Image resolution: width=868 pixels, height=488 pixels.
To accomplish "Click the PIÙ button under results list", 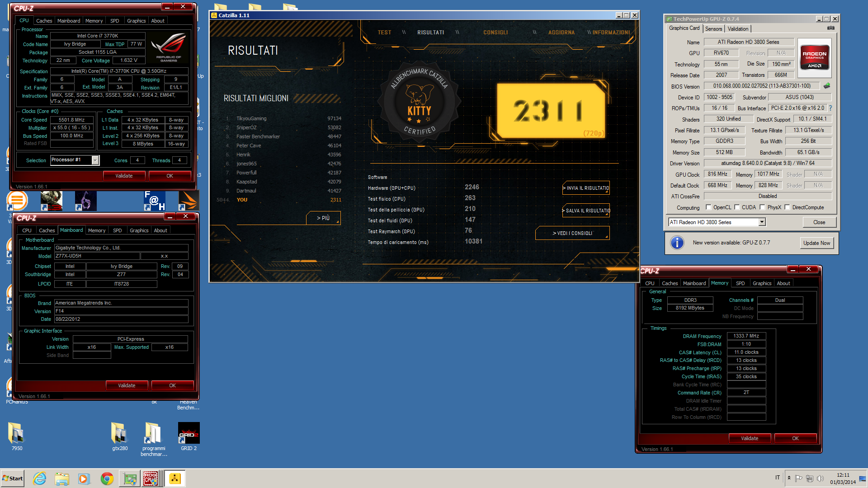I will click(323, 218).
